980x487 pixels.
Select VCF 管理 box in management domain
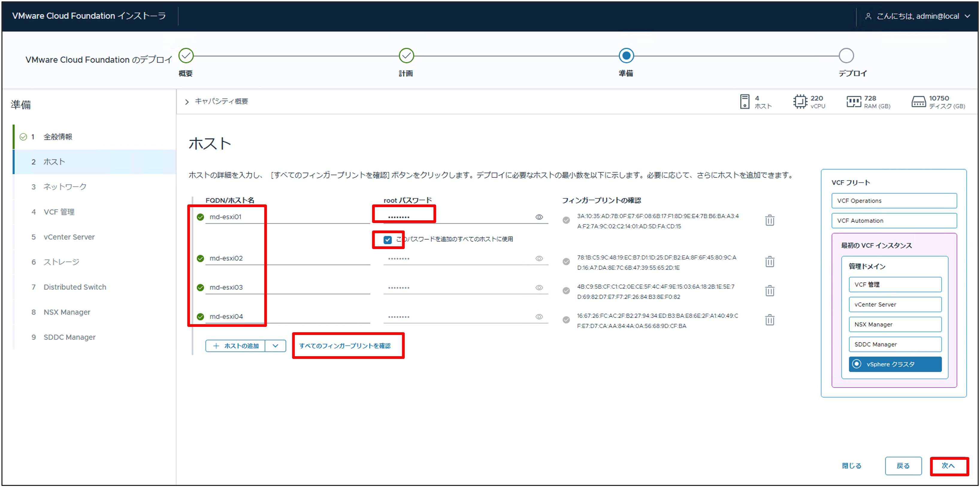[895, 284]
